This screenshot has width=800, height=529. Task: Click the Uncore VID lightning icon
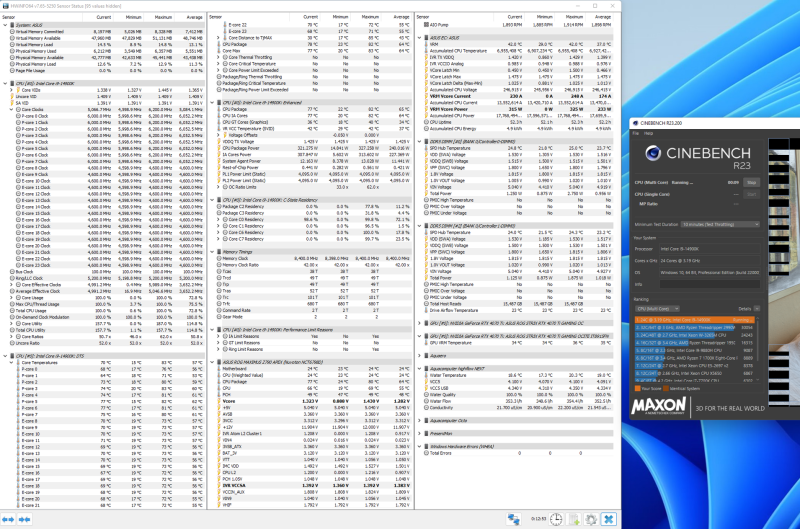point(12,96)
